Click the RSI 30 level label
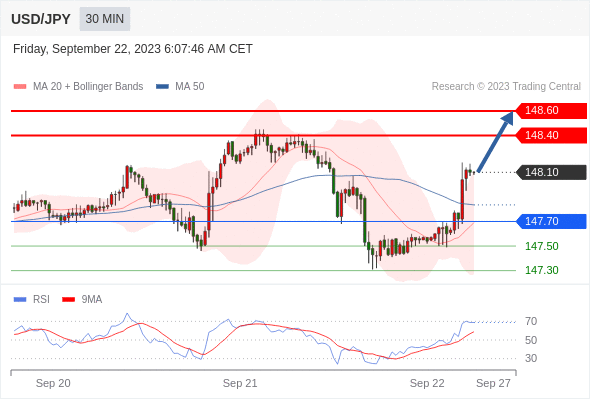The width and height of the screenshot is (590, 400). [x=531, y=358]
